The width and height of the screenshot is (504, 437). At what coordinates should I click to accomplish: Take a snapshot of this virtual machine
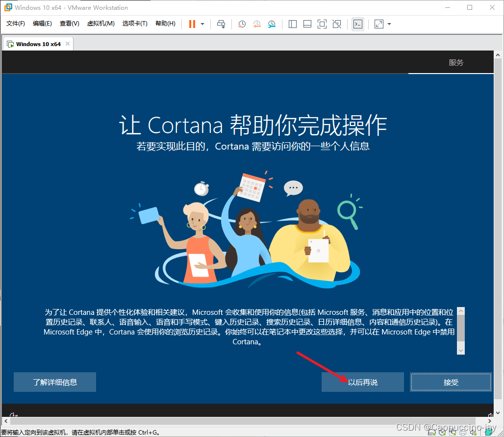(x=242, y=24)
